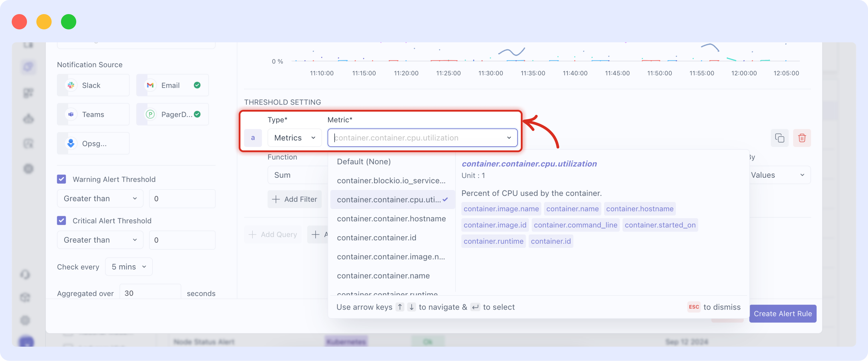
Task: Toggle Email notification source
Action: point(172,85)
